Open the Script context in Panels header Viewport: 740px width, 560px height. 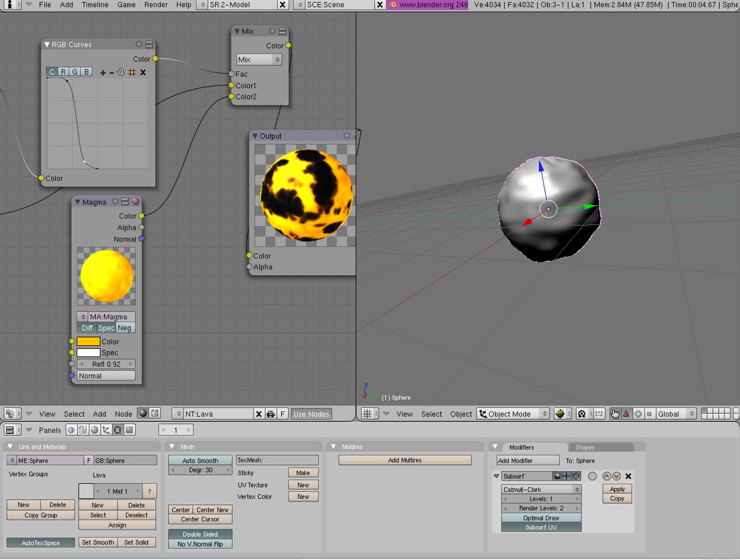tap(82, 430)
